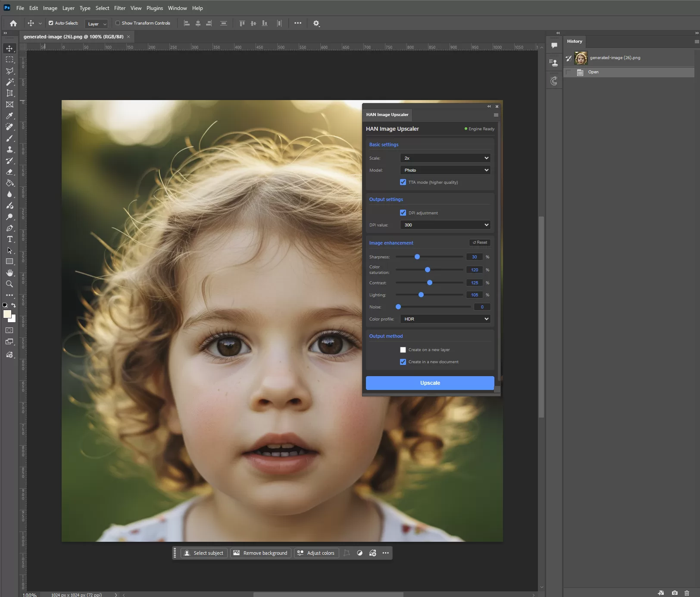The image size is (700, 597).
Task: Activate the Clone Stamp tool
Action: click(x=9, y=150)
